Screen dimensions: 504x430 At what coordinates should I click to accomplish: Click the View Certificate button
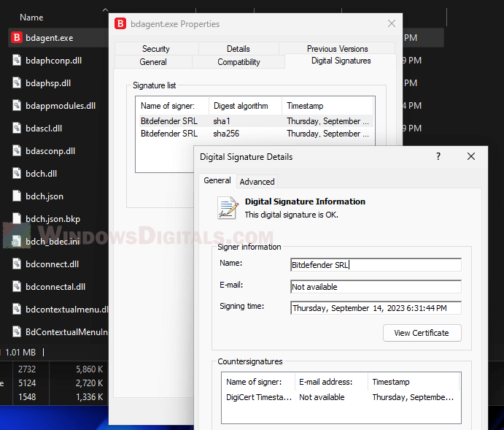coord(422,333)
